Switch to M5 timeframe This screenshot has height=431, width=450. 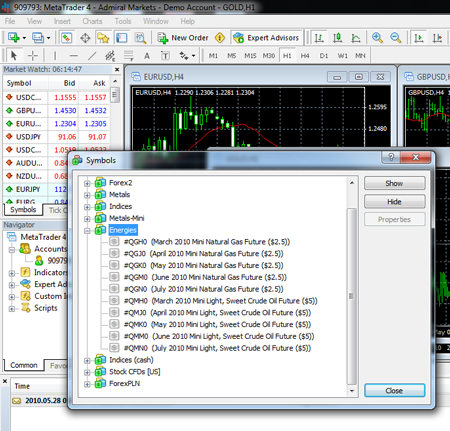point(232,56)
